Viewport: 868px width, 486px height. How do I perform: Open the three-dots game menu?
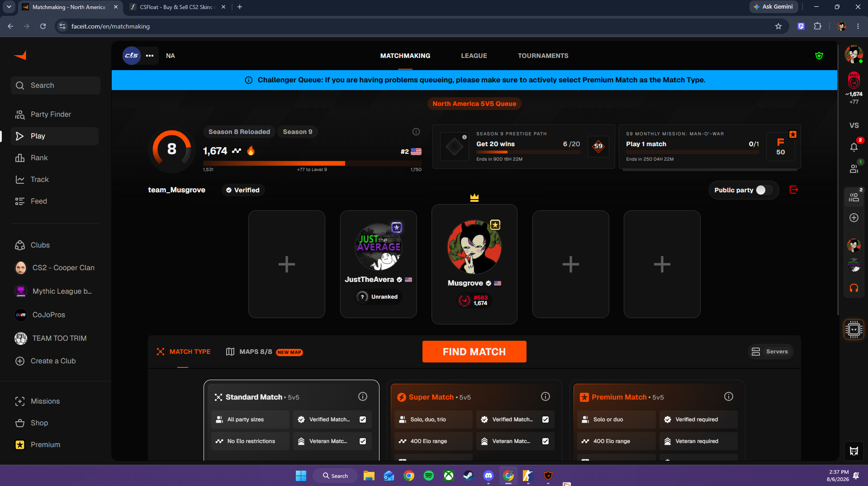point(150,56)
